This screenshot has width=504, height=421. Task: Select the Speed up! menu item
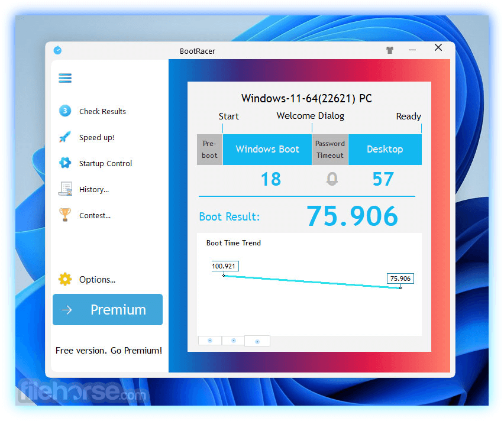pos(97,138)
